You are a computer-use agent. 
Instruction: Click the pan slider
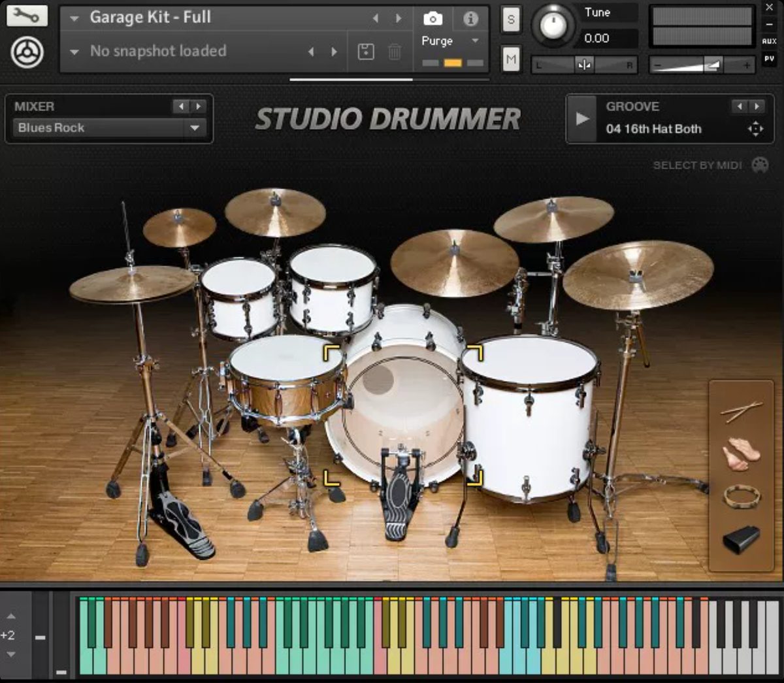point(584,65)
